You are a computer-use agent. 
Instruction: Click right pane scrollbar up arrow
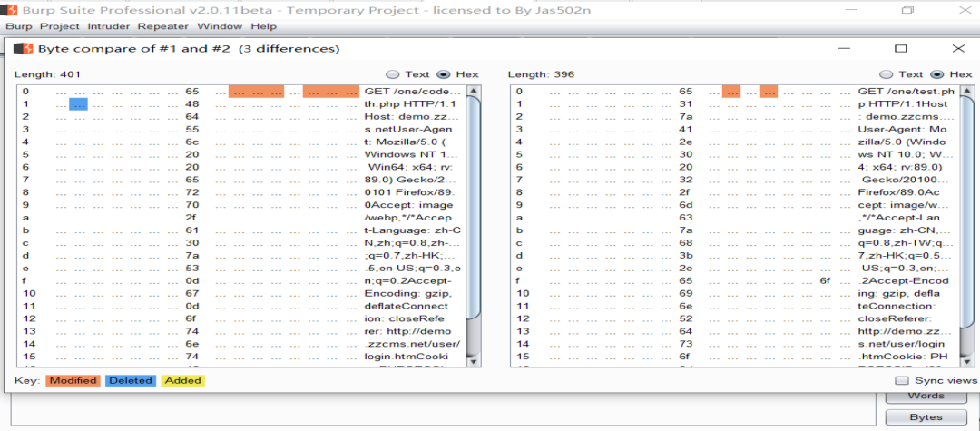click(x=967, y=92)
